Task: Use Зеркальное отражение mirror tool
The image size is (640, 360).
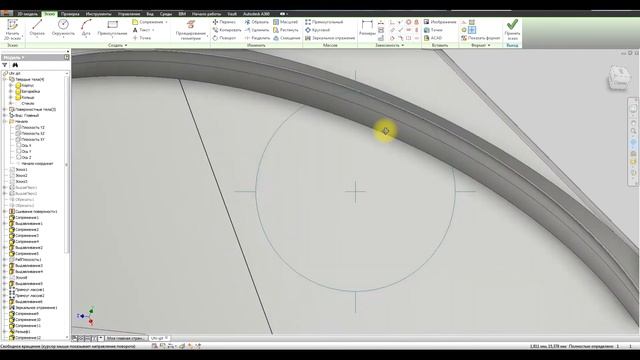Action: 330,38
